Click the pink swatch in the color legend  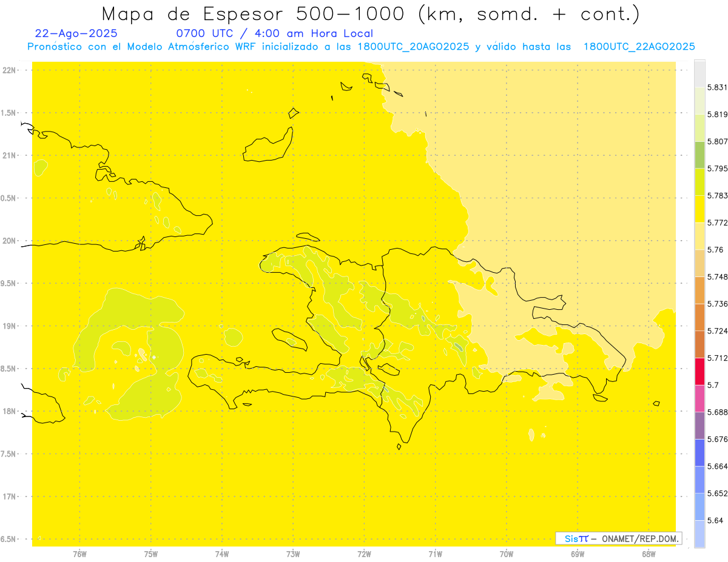pyautogui.click(x=699, y=398)
